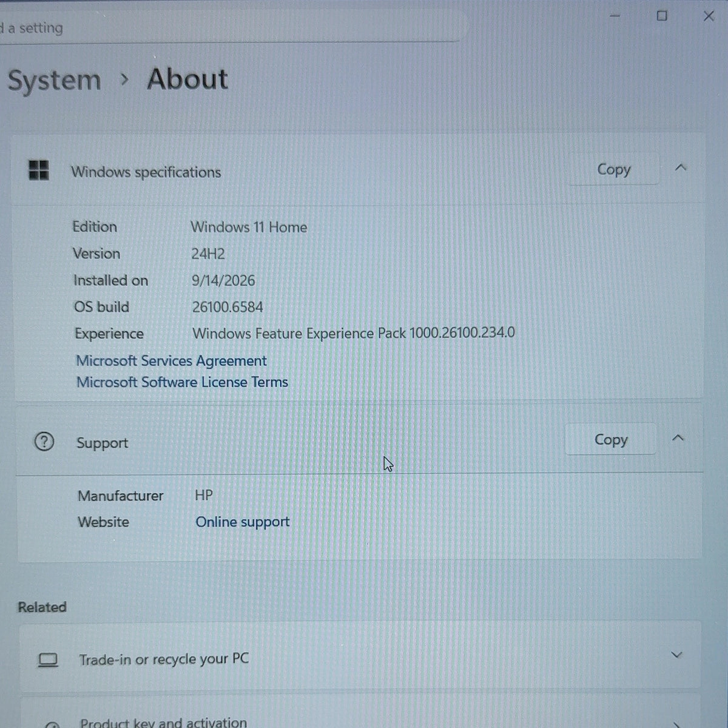The image size is (728, 728).
Task: Maximize the Settings window
Action: coord(662,16)
